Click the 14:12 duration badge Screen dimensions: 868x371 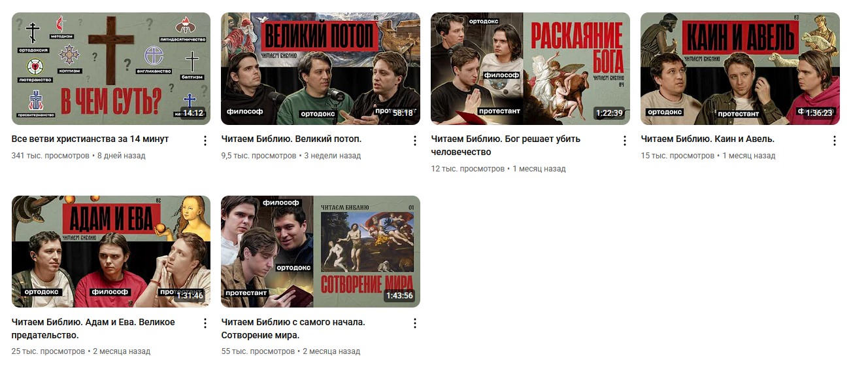(193, 113)
